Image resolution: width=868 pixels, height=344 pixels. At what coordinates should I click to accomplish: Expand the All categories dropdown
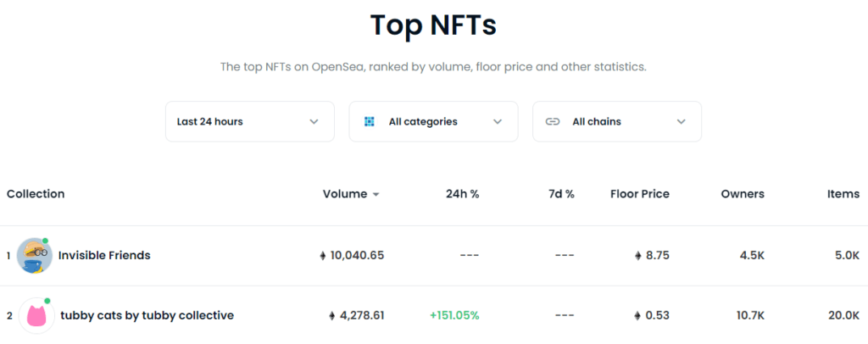click(433, 122)
